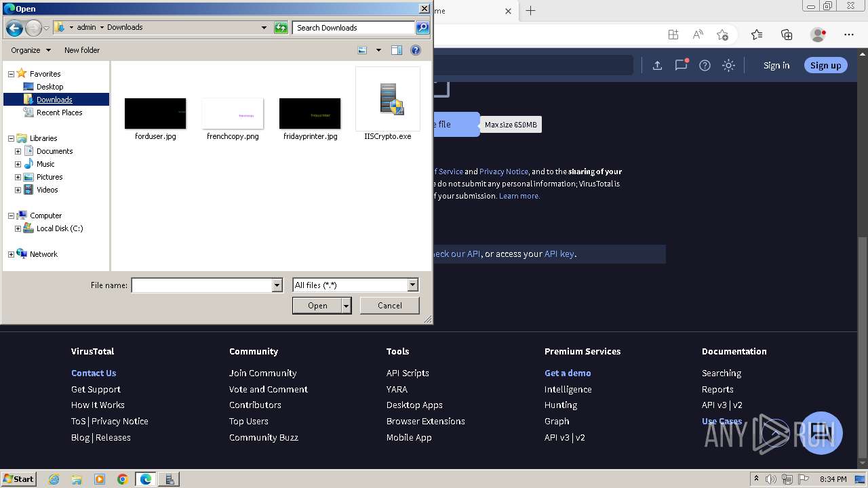Open new Edge tab plus button
868x488 pixels.
point(531,11)
